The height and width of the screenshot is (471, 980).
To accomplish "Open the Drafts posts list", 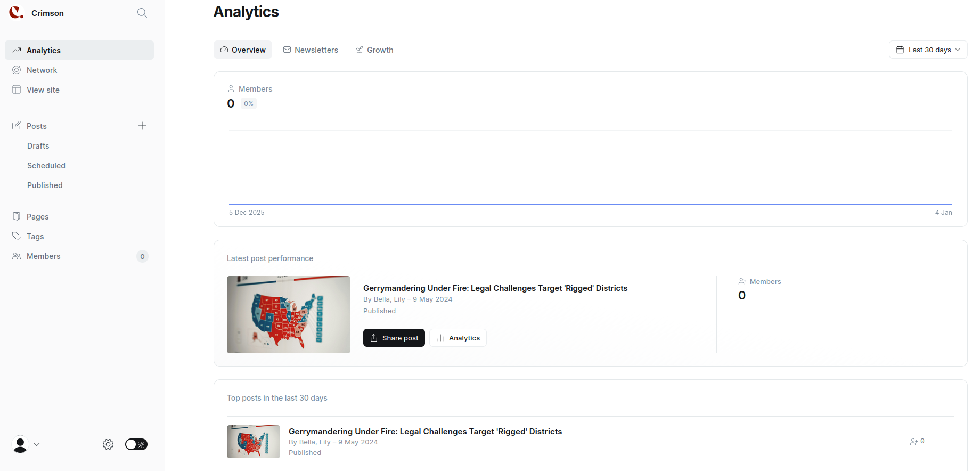I will point(38,146).
